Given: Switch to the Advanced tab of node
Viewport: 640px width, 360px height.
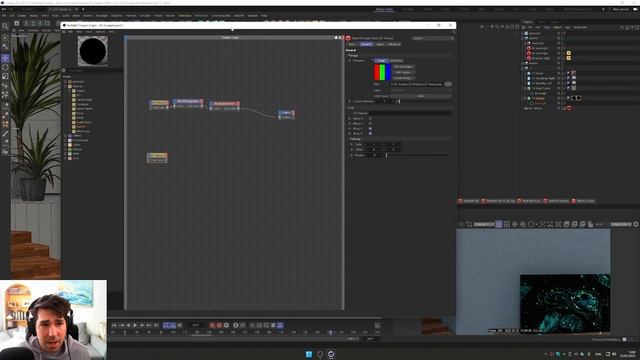Looking at the screenshot, I should click(x=394, y=44).
